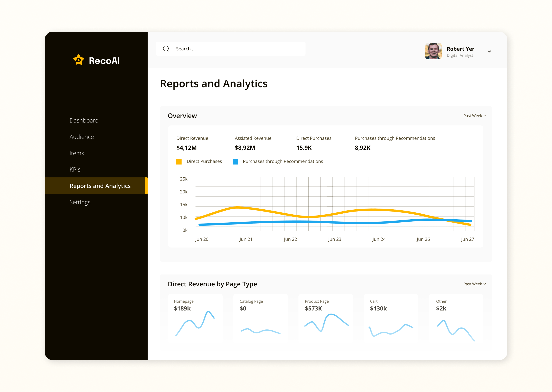552x392 pixels.
Task: Open the Audience sidebar section
Action: coord(81,137)
